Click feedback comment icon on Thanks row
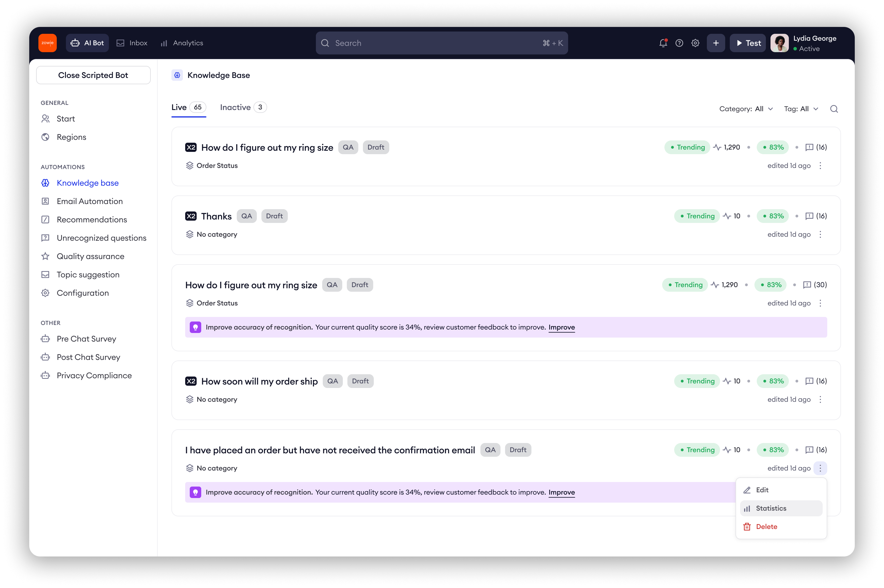Screen dimensions: 884x588 809,216
